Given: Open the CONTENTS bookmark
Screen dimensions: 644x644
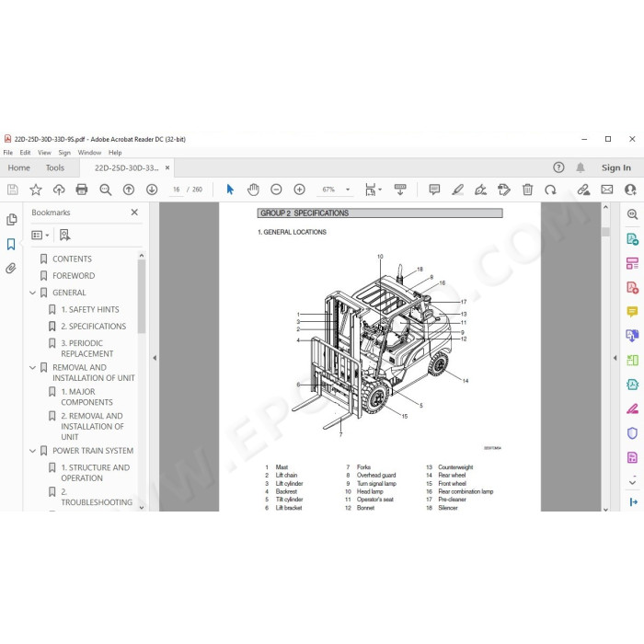Looking at the screenshot, I should [72, 259].
